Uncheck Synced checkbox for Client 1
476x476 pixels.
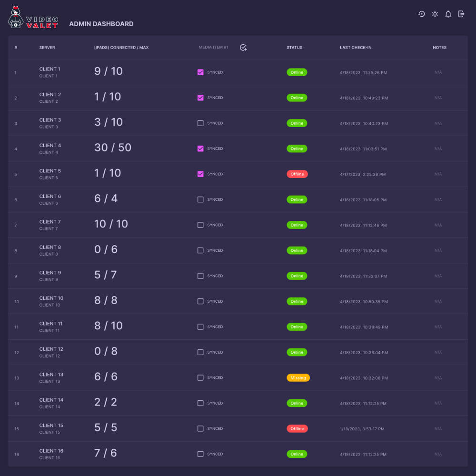tap(200, 72)
